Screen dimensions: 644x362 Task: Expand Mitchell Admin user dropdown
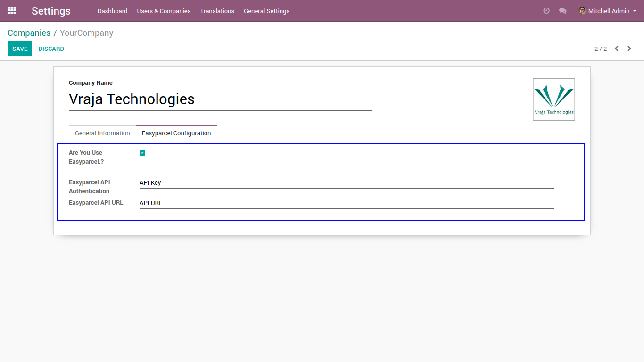click(x=608, y=11)
